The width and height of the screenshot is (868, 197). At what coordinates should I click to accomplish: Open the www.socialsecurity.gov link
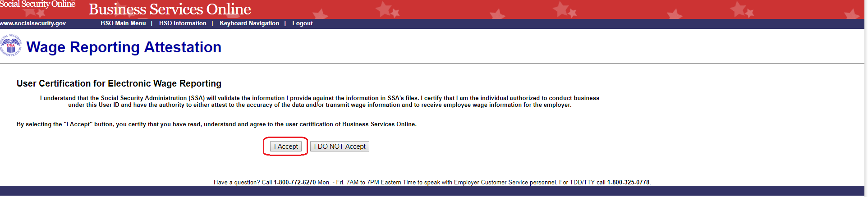pyautogui.click(x=33, y=23)
